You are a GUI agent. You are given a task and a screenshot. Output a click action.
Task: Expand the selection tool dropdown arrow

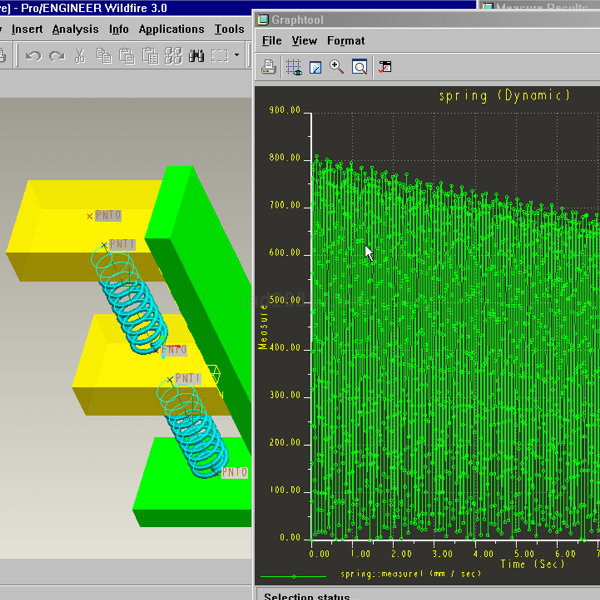(x=237, y=56)
